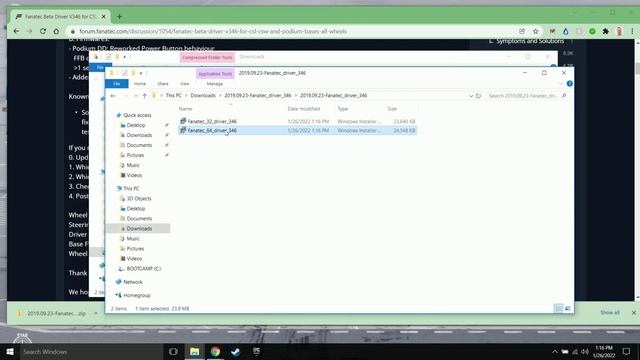Image resolution: width=640 pixels, height=360 pixels.
Task: Go up one folder level in Explorer
Action: (x=144, y=96)
